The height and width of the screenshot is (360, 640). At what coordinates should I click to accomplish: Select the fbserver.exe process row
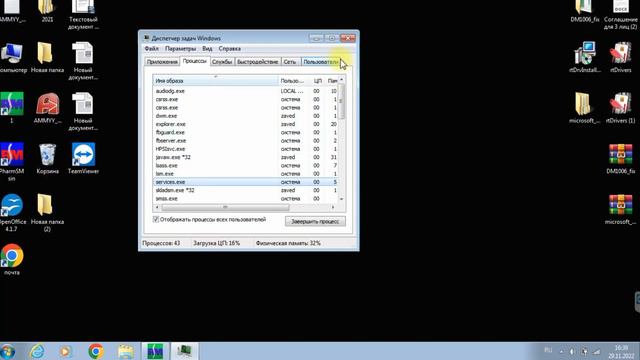246,141
